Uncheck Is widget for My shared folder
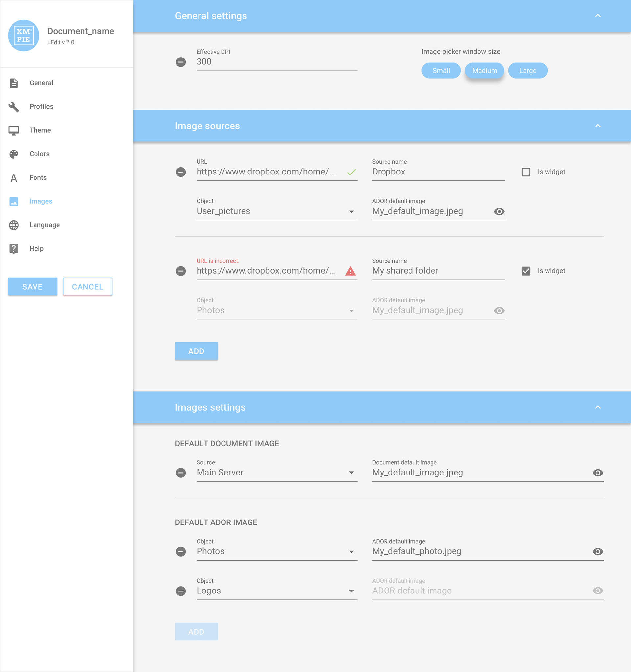Viewport: 631px width, 672px height. [x=526, y=271]
